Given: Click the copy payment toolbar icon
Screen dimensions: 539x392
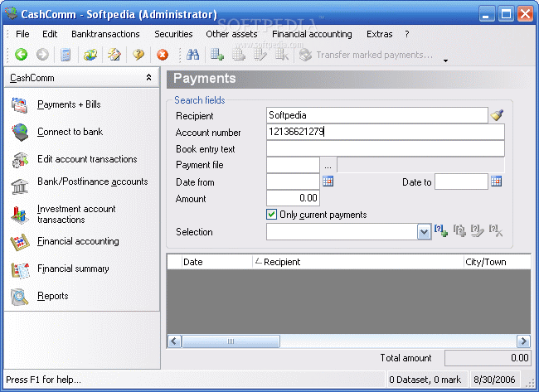Looking at the screenshot, I should pyautogui.click(x=238, y=54).
